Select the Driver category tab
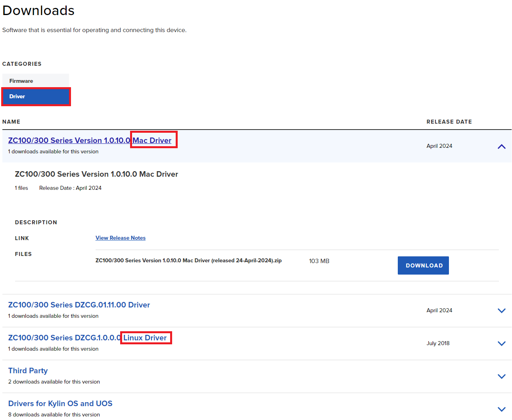Screen dimensions: 512x420 click(36, 97)
